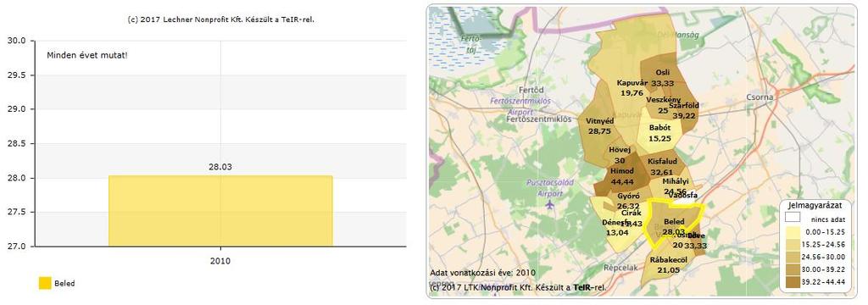
Task: Click the Cirák map label
Action: (631, 213)
